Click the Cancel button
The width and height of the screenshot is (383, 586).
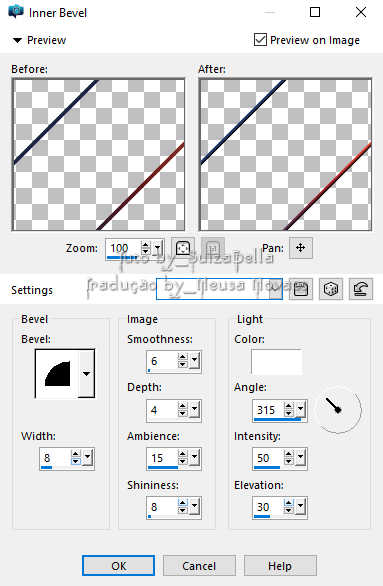click(199, 566)
